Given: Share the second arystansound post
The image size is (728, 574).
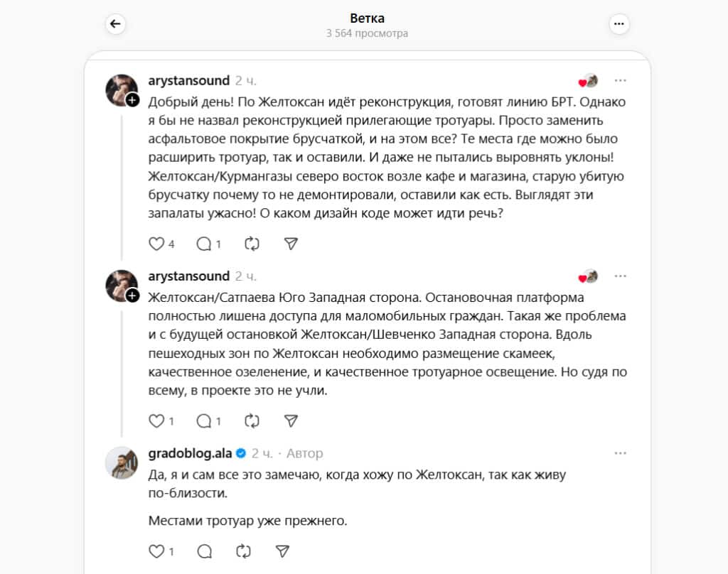Looking at the screenshot, I should [x=291, y=421].
